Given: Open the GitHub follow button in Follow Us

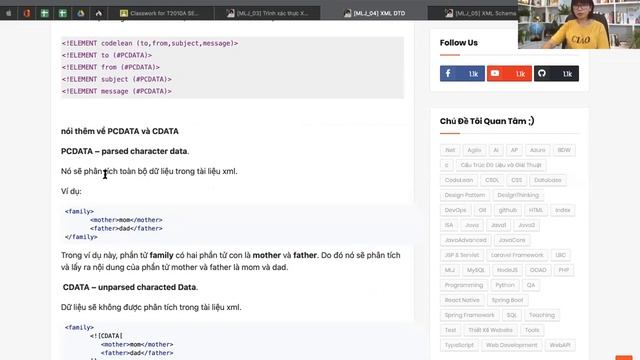Looking at the screenshot, I should coord(556,73).
